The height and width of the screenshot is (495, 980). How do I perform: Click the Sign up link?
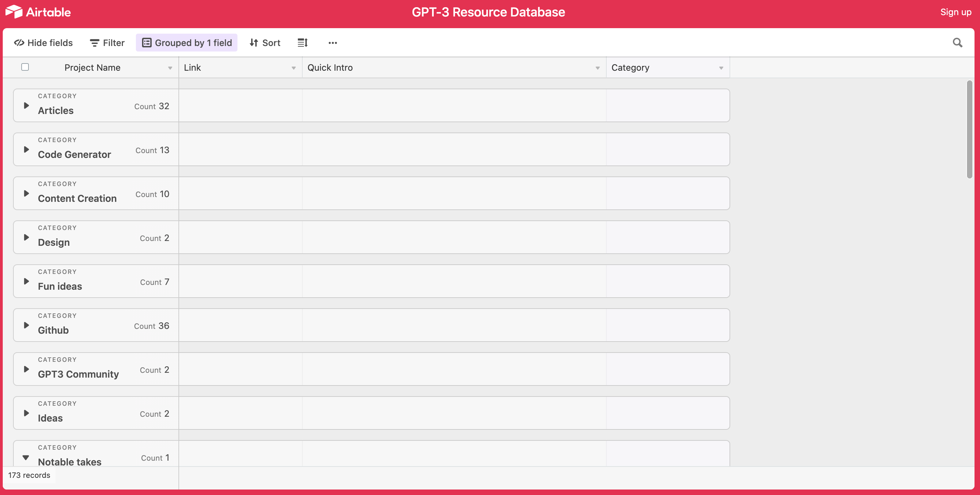coord(956,12)
